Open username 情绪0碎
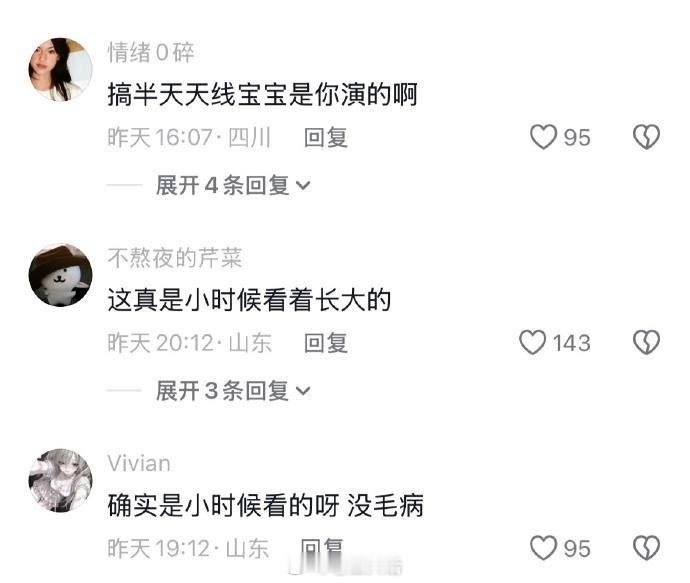 point(151,52)
